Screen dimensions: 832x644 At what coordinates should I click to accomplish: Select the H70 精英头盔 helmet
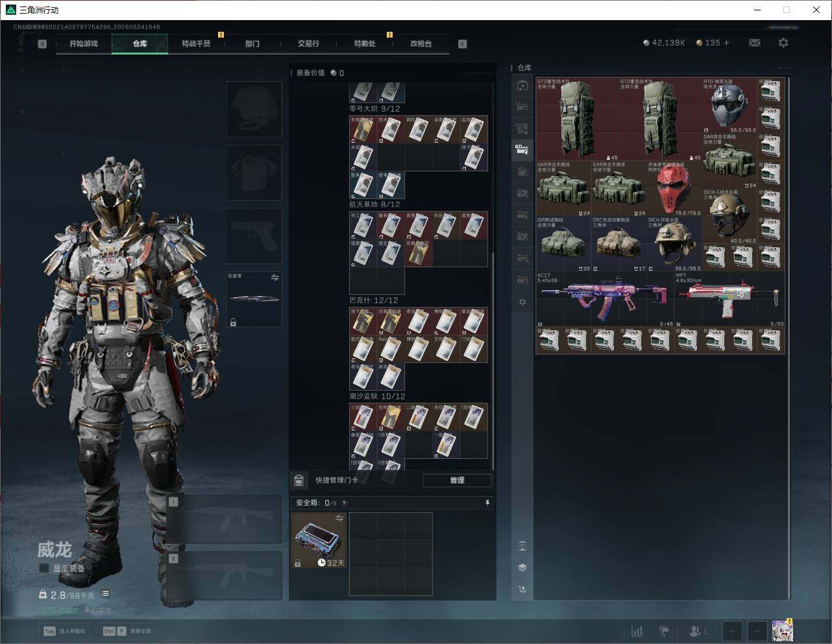pyautogui.click(x=730, y=106)
